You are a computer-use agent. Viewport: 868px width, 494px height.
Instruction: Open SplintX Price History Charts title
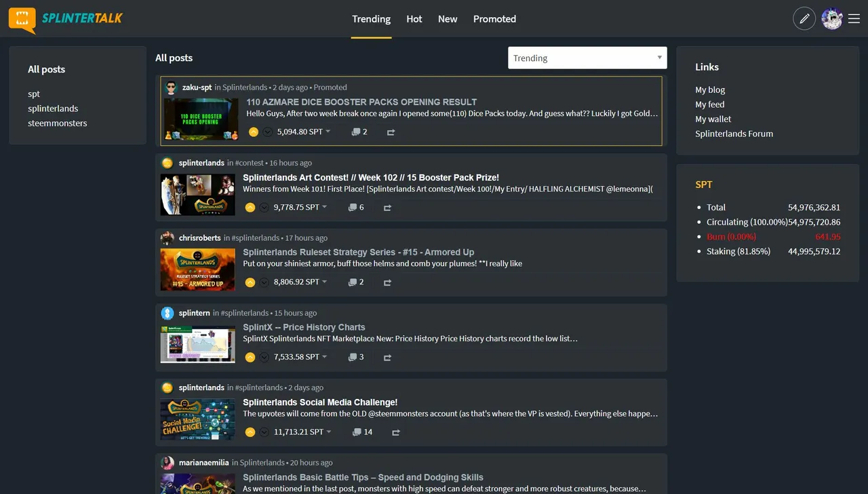click(x=304, y=327)
